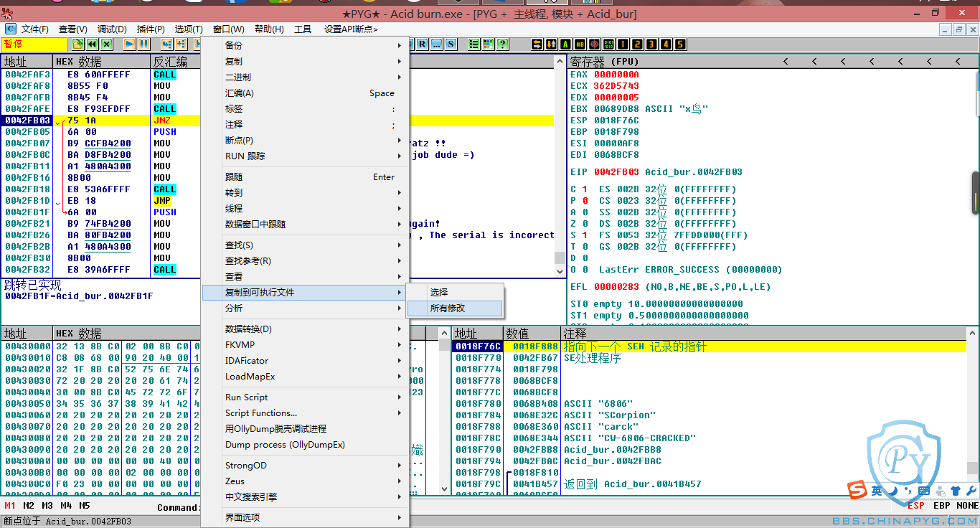
Task: Choose 选择 in the submenu
Action: pyautogui.click(x=455, y=292)
